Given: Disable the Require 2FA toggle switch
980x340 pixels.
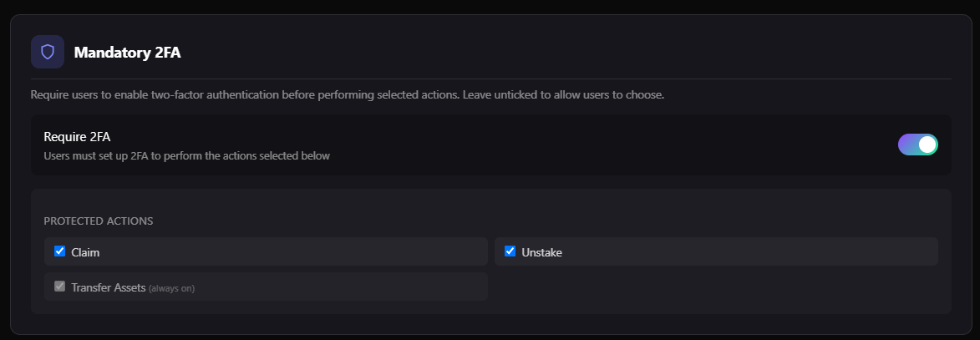Looking at the screenshot, I should 917,145.
